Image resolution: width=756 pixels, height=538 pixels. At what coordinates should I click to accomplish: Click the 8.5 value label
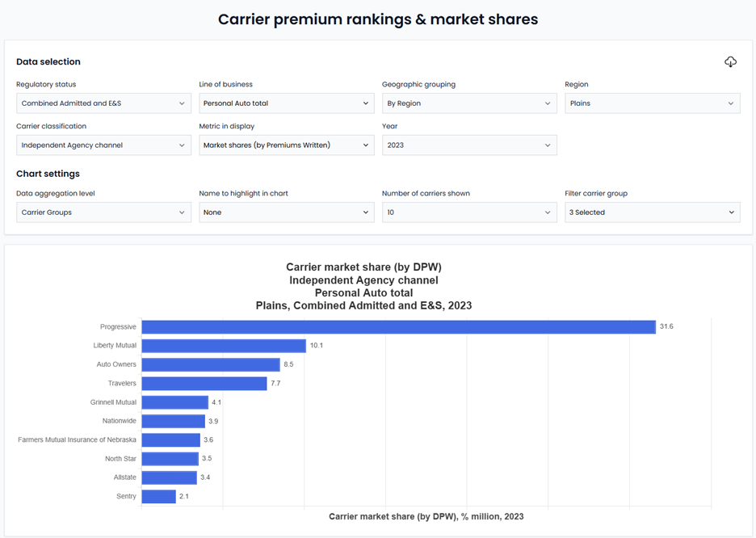288,364
